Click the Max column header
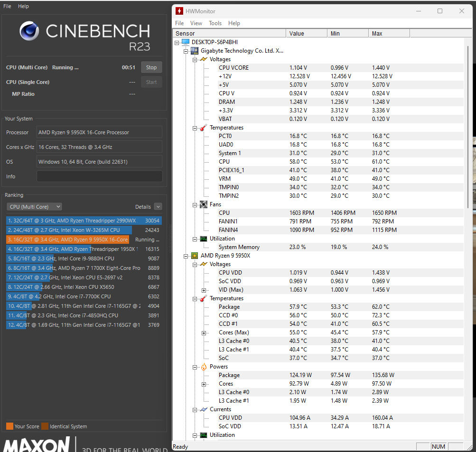The height and width of the screenshot is (452, 476). click(x=389, y=33)
